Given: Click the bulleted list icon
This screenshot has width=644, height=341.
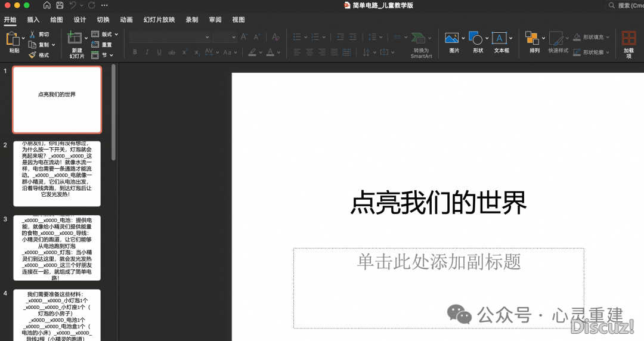Looking at the screenshot, I should point(297,37).
